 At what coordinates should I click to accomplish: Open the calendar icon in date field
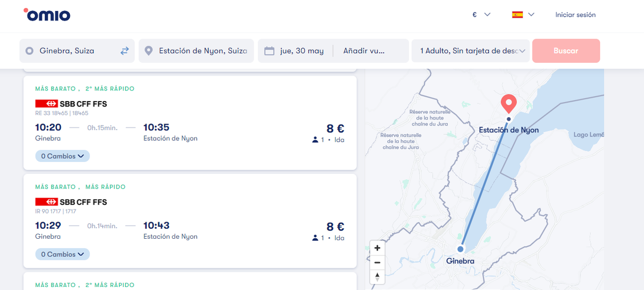pyautogui.click(x=269, y=51)
